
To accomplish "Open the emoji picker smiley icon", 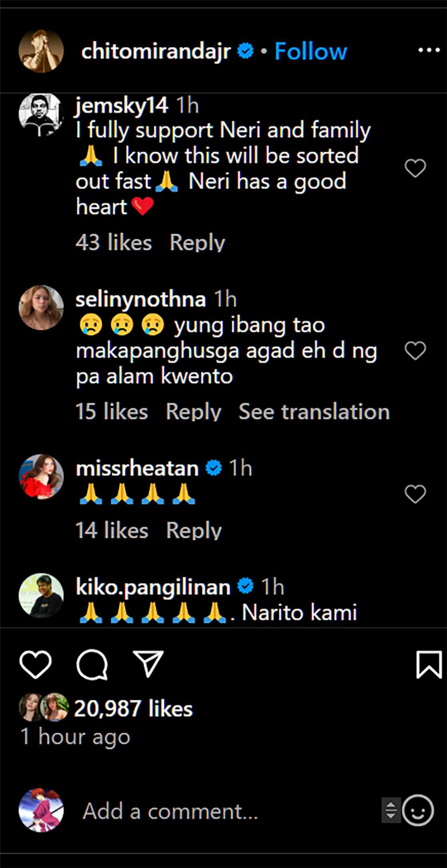I will tap(417, 810).
